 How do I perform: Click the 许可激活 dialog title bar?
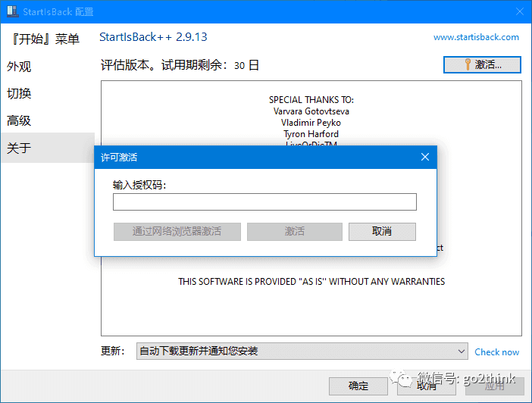click(x=266, y=157)
